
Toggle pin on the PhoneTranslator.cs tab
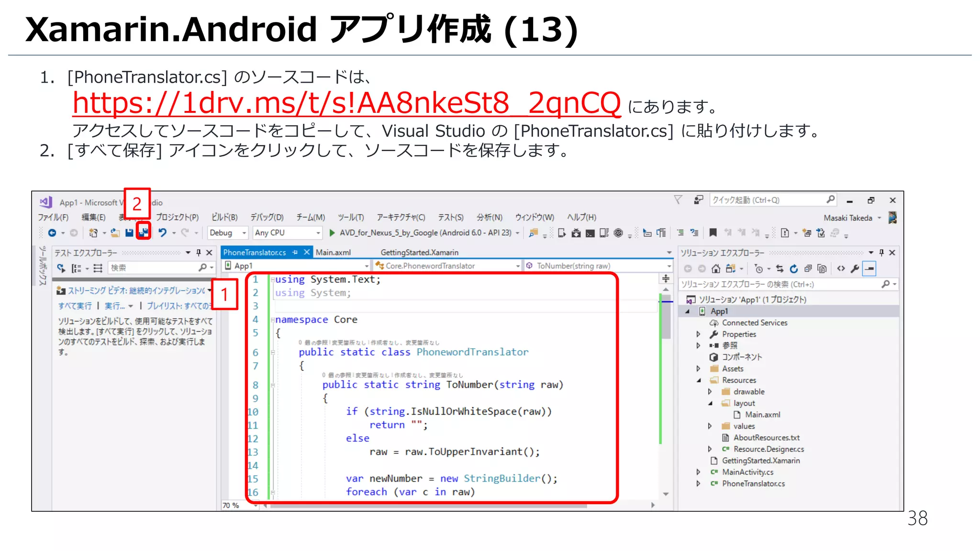tap(295, 252)
